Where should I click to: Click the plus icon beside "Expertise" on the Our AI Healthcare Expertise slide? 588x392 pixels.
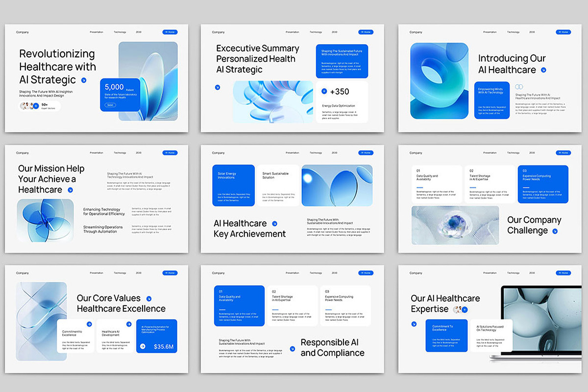point(465,310)
